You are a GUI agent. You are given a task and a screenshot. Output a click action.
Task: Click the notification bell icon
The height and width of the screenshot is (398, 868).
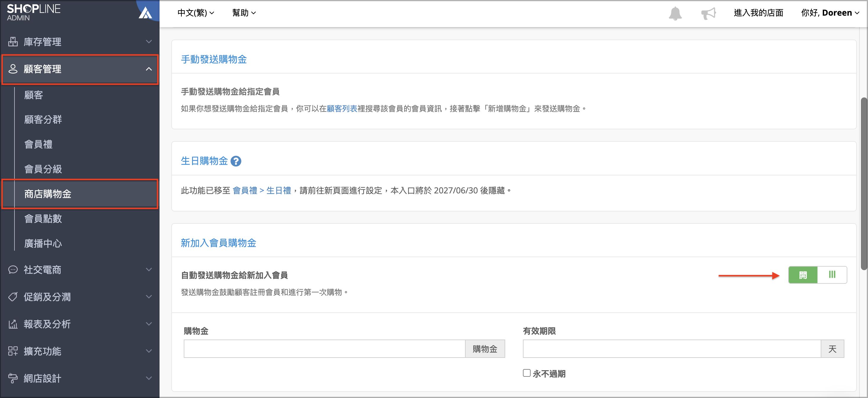click(x=675, y=14)
